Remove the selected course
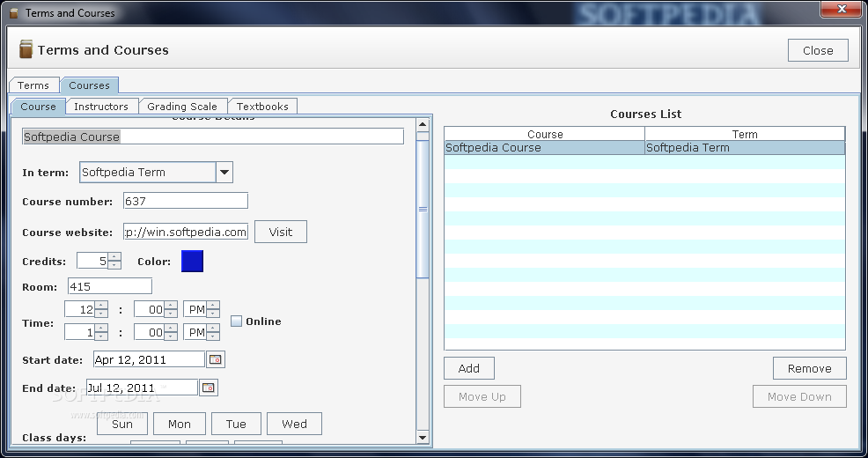868x458 pixels. tap(809, 368)
